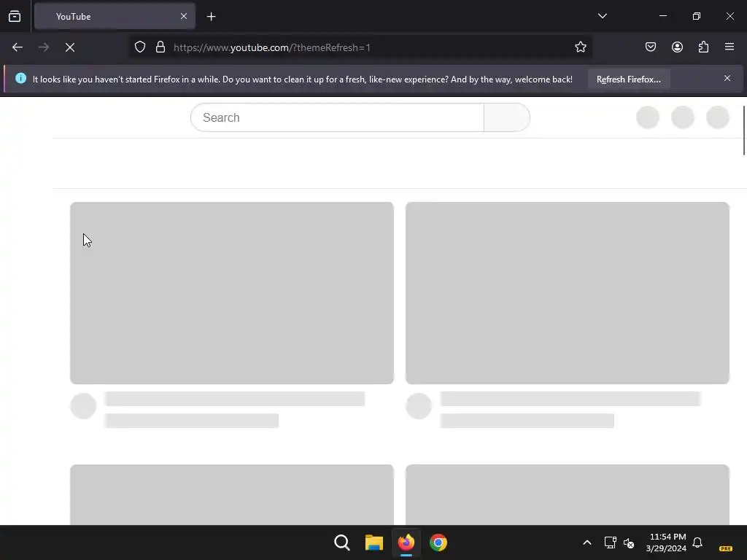Bookmark this page with star icon
747x560 pixels.
tap(580, 47)
